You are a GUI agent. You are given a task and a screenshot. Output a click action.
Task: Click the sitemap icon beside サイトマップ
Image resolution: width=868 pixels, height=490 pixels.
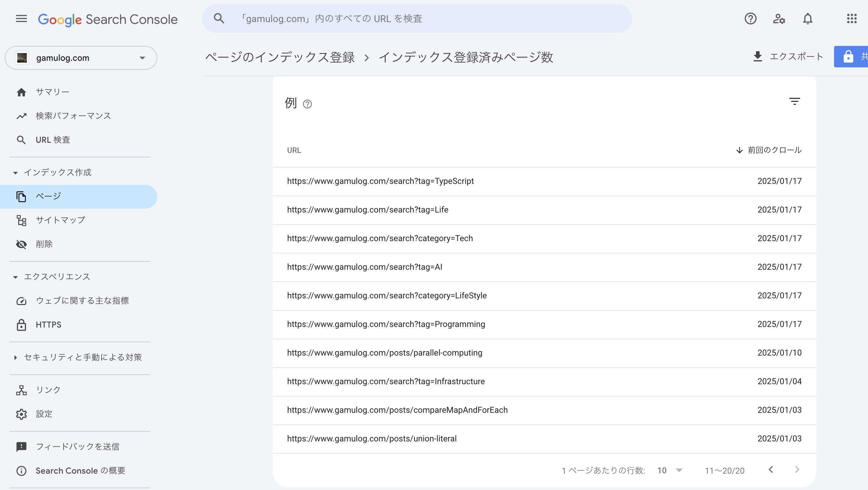tap(21, 220)
